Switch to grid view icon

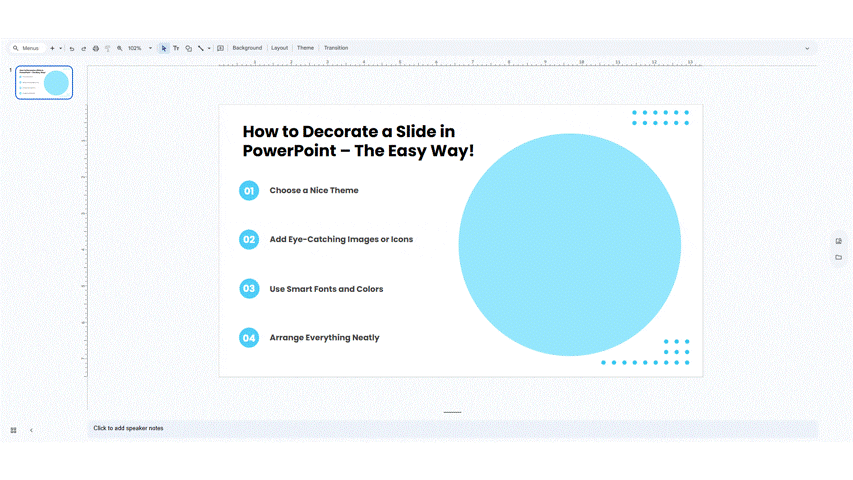coord(14,430)
